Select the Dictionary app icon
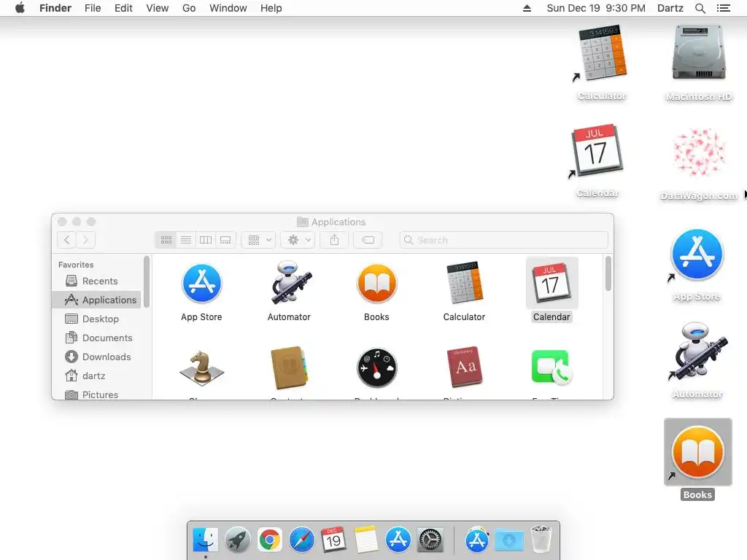This screenshot has height=560, width=747. [x=465, y=367]
